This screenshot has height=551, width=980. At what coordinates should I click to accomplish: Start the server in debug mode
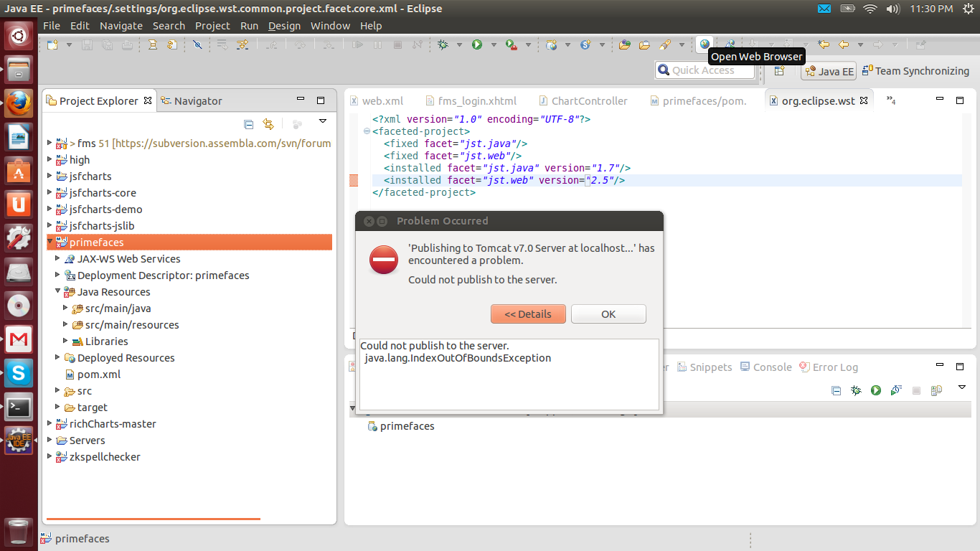[x=856, y=390]
